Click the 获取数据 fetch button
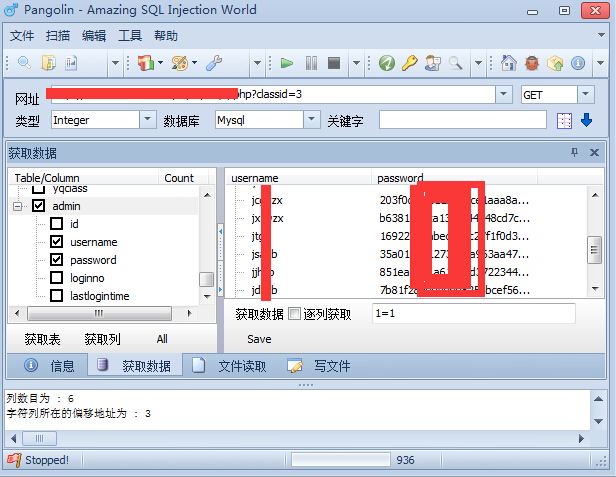The image size is (616, 477). pos(259,314)
